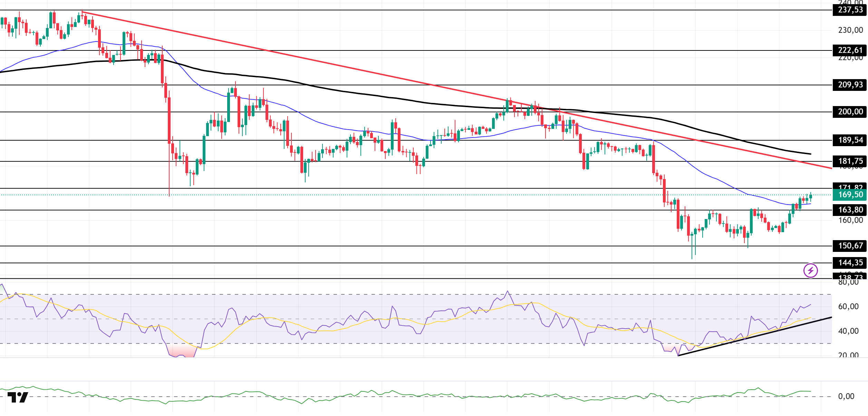Select the latest green candlestick
The height and width of the screenshot is (416, 868).
click(x=810, y=197)
